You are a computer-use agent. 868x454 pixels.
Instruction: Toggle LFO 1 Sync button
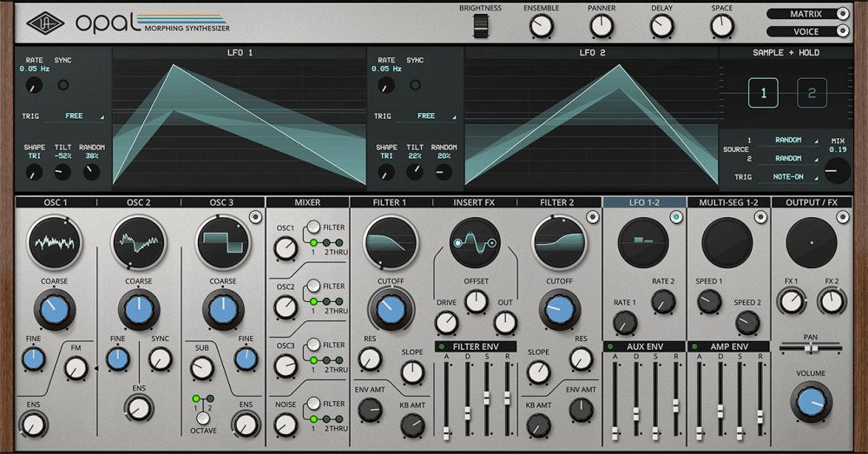tap(63, 85)
